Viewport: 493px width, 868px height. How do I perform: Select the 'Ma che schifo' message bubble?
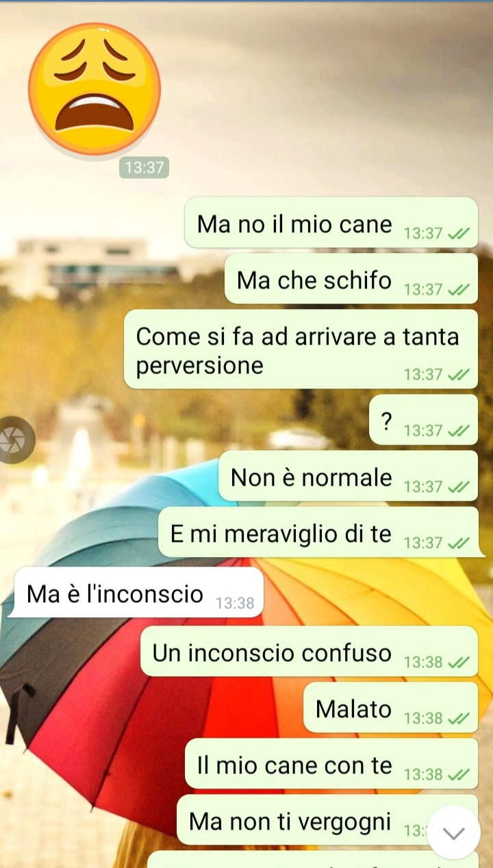pos(351,279)
